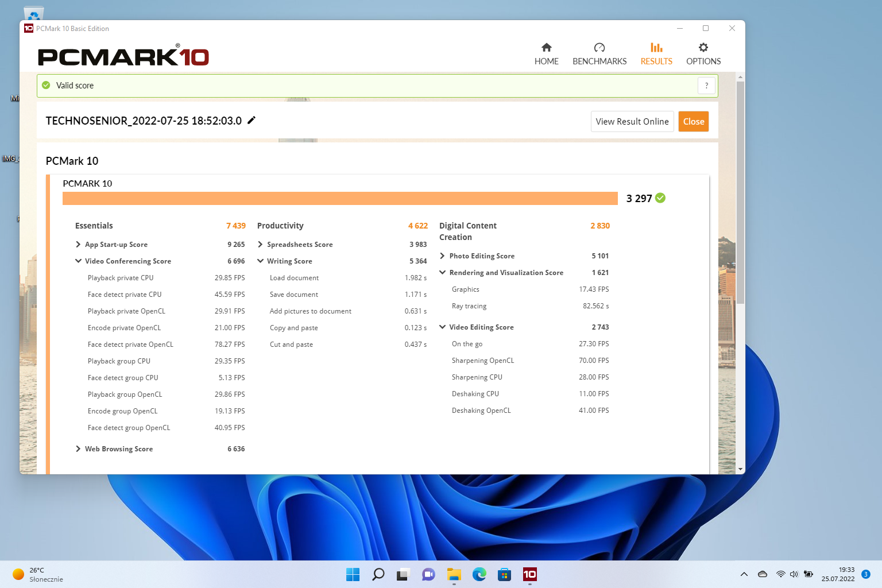Image resolution: width=882 pixels, height=588 pixels.
Task: Click the Add pictures to document label
Action: coord(310,311)
